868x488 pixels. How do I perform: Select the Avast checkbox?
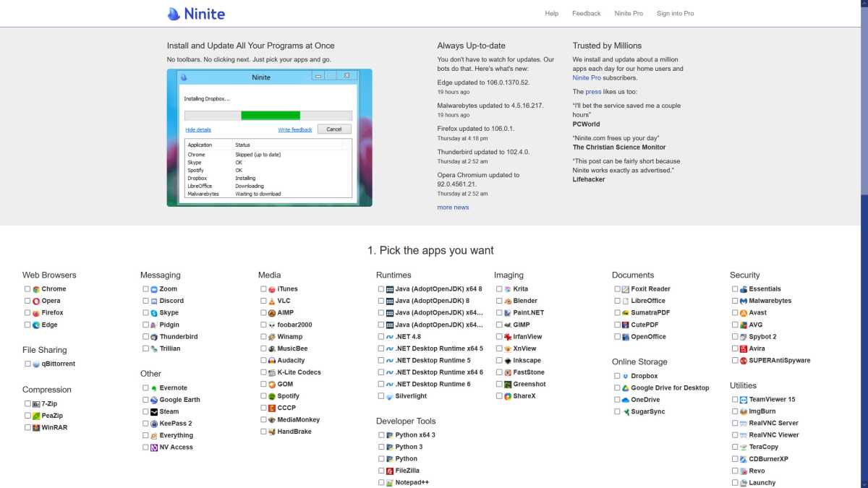click(735, 313)
